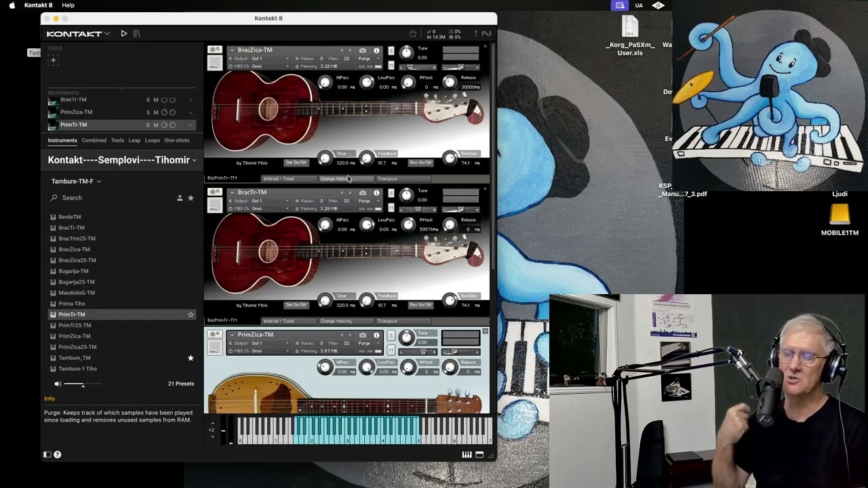
Task: Show the keyboard view icon at bottom
Action: pos(467,455)
